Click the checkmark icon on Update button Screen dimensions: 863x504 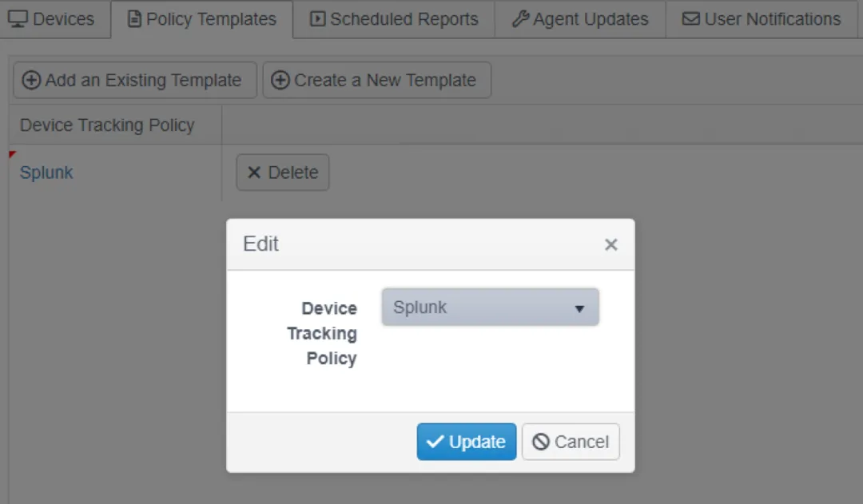435,441
